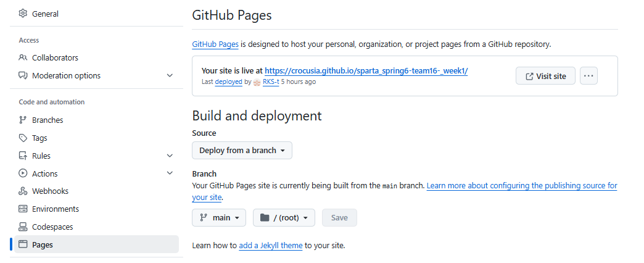Viewport: 644px width, 263px height.
Task: Click the folder icon in root selector
Action: (265, 218)
